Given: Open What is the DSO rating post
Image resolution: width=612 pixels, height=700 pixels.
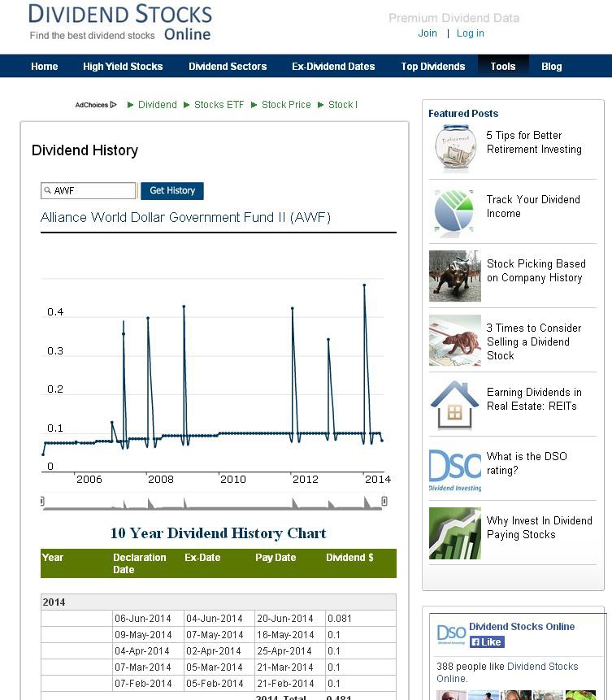Looking at the screenshot, I should [x=527, y=463].
